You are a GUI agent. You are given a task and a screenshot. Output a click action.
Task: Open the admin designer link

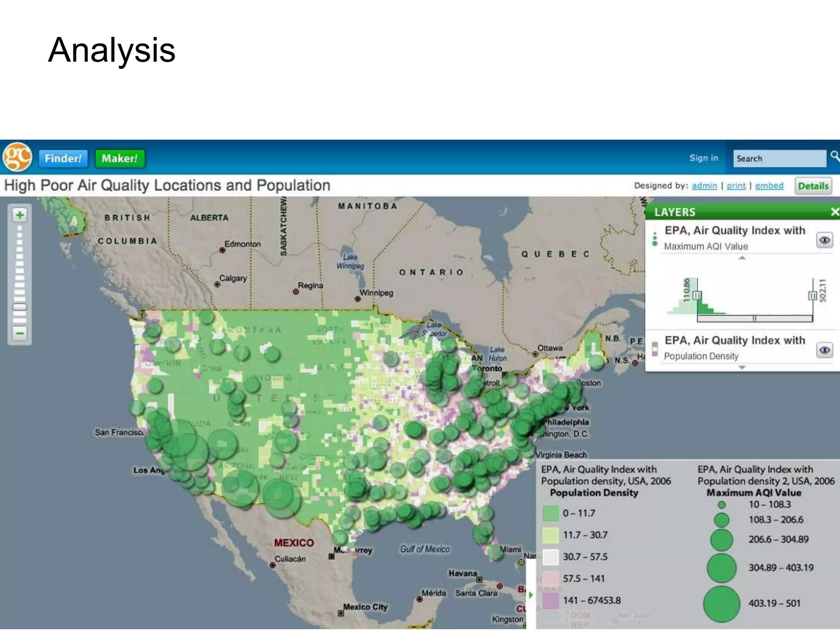[704, 186]
